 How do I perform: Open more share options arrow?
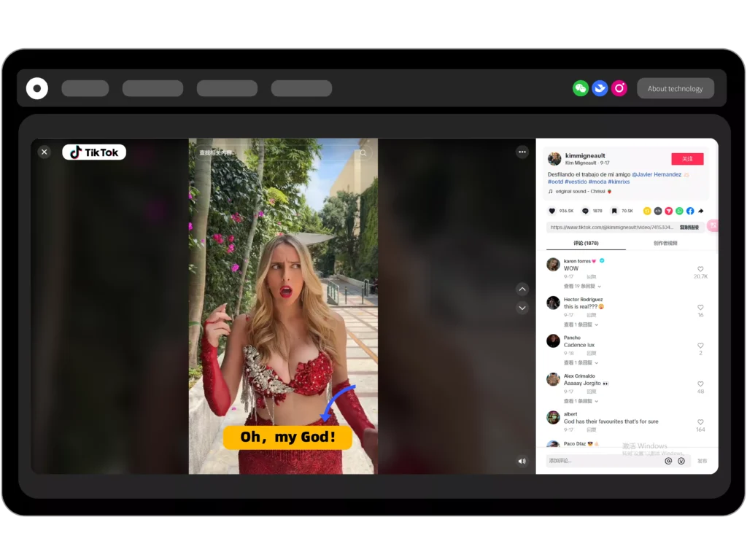(701, 211)
